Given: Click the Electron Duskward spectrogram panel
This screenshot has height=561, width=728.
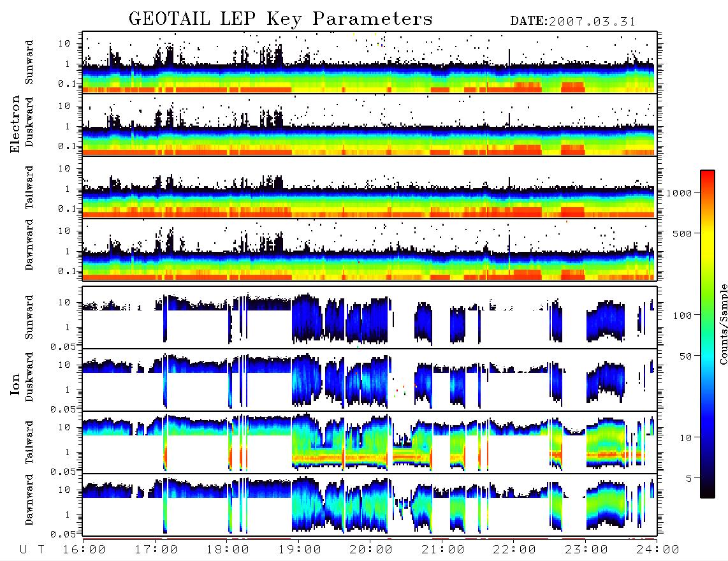Looking at the screenshot, I should click(x=370, y=124).
